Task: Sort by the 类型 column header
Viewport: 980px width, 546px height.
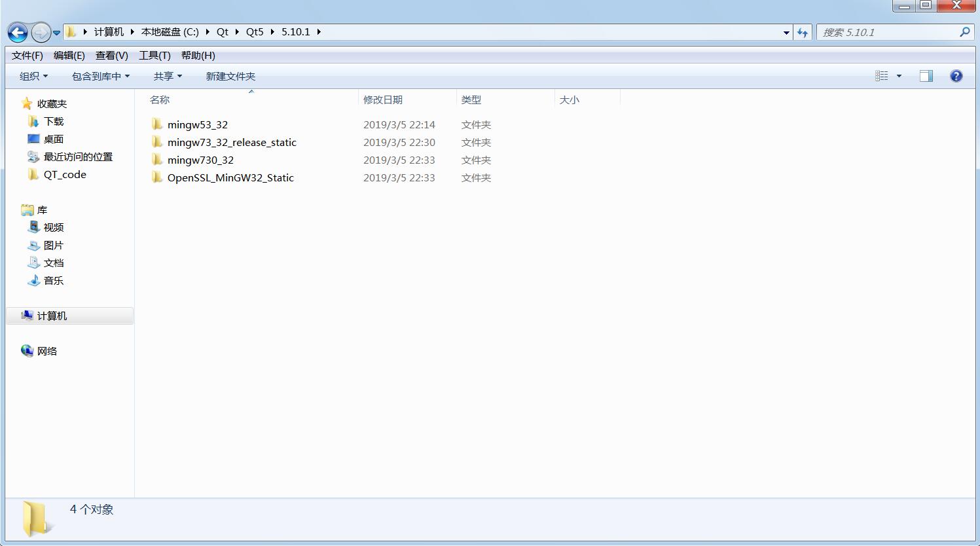Action: (x=505, y=100)
